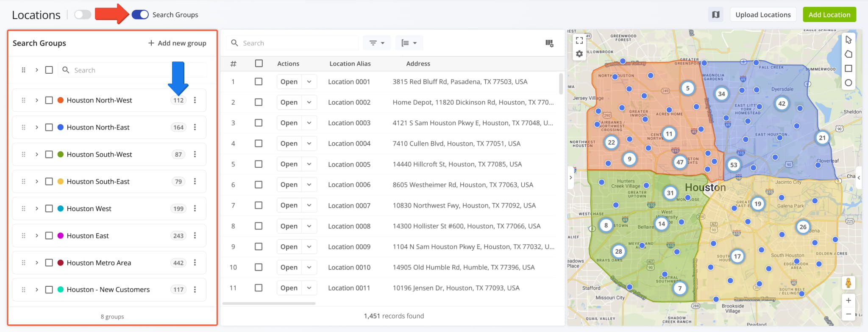868x332 pixels.
Task: Expand the map to fullscreen
Action: (579, 40)
